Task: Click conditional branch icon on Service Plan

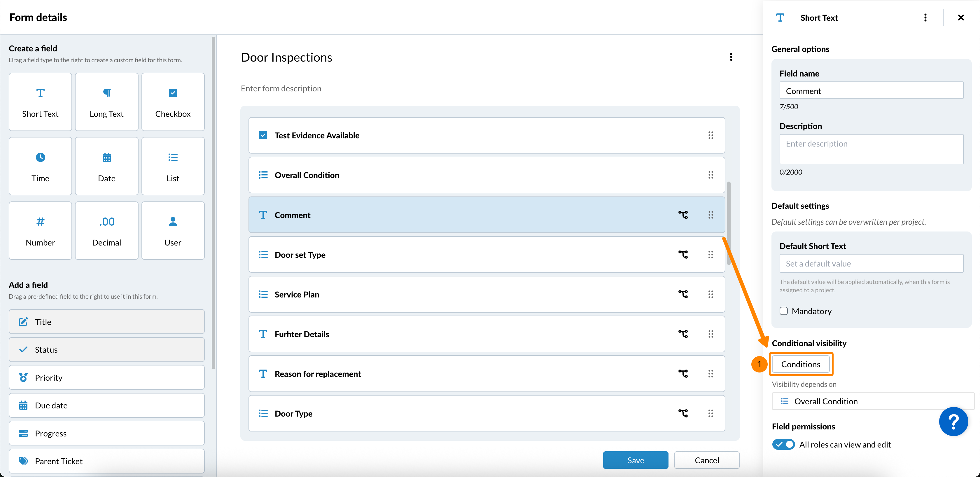Action: [683, 294]
